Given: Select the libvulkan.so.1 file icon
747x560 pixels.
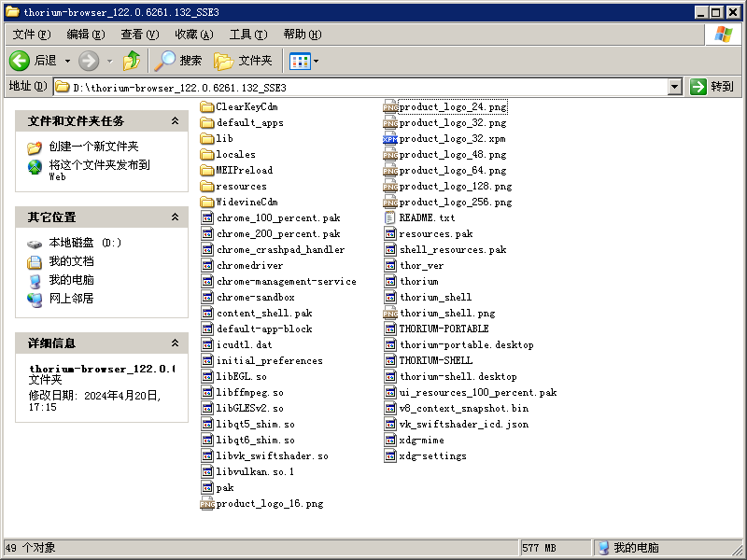Looking at the screenshot, I should pos(207,472).
